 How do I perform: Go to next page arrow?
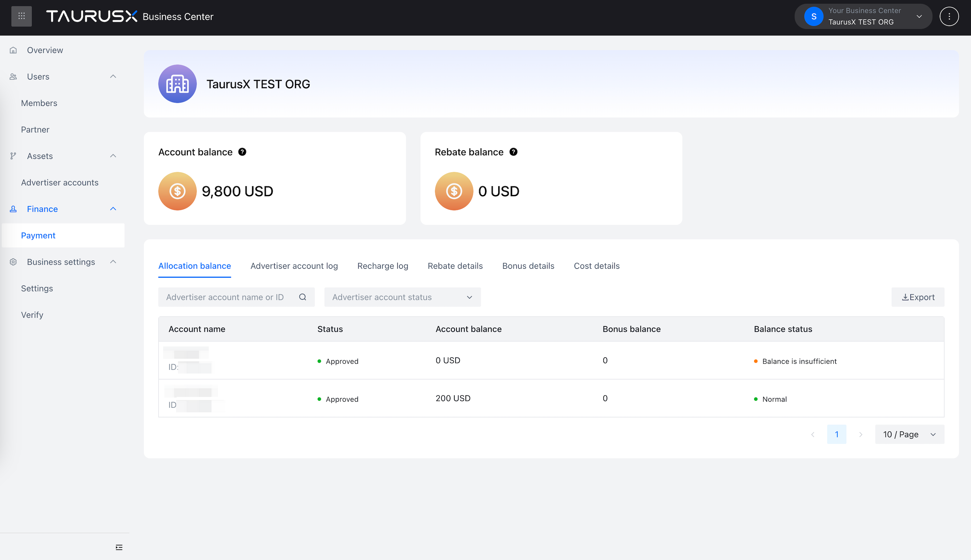[x=860, y=434]
